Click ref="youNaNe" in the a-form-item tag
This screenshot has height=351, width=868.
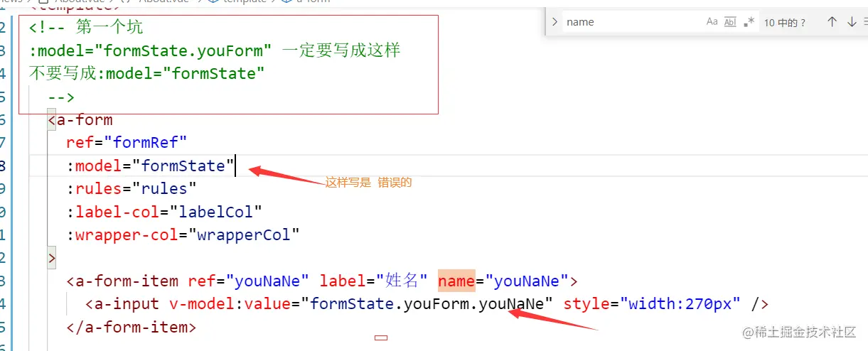point(249,281)
